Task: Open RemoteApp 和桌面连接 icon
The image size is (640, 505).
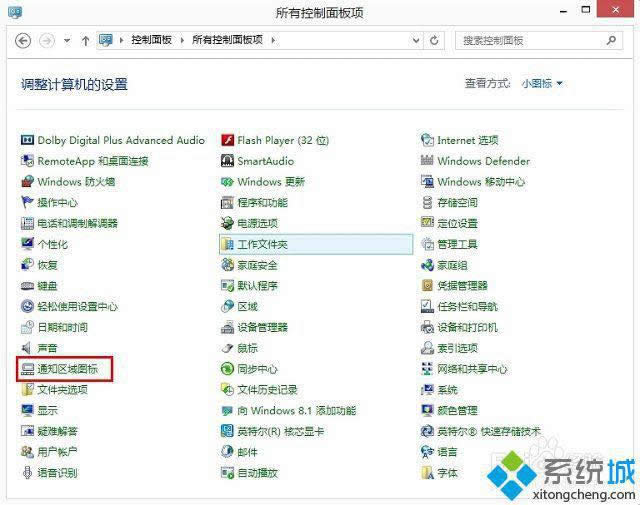Action: point(27,161)
